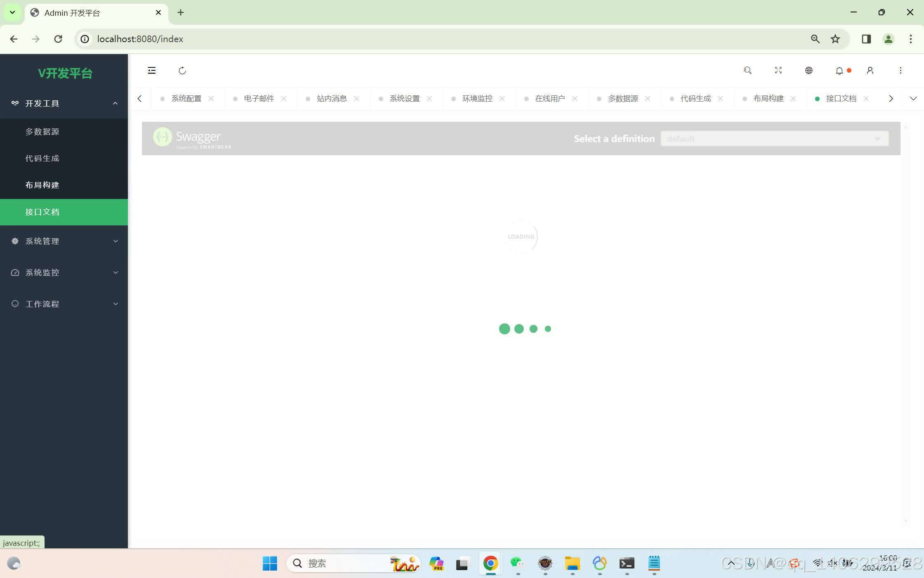This screenshot has width=924, height=578.
Task: Open File Explorer from the taskbar
Action: (x=572, y=563)
